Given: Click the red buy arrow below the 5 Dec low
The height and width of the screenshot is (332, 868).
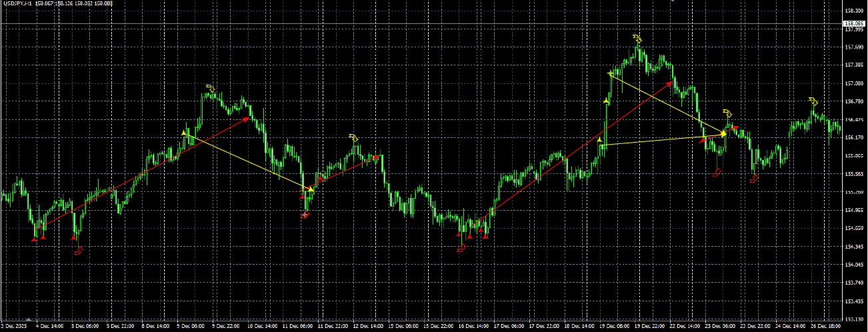Looking at the screenshot, I should coord(79,251).
